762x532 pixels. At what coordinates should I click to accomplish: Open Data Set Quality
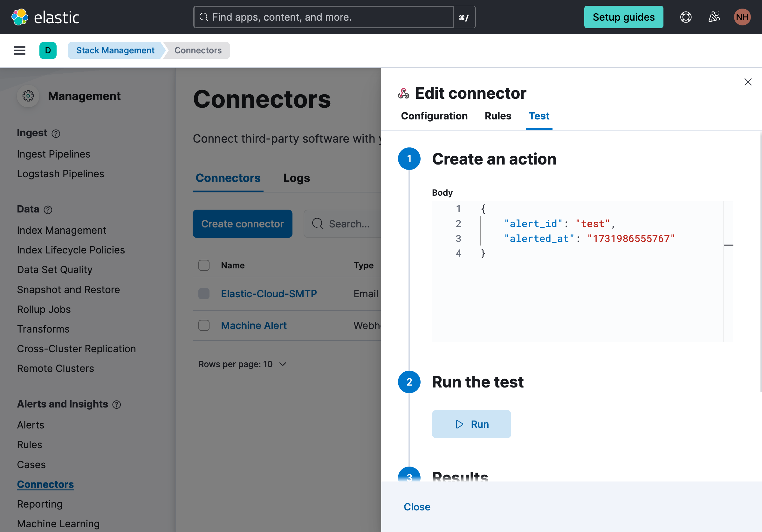[x=55, y=270]
